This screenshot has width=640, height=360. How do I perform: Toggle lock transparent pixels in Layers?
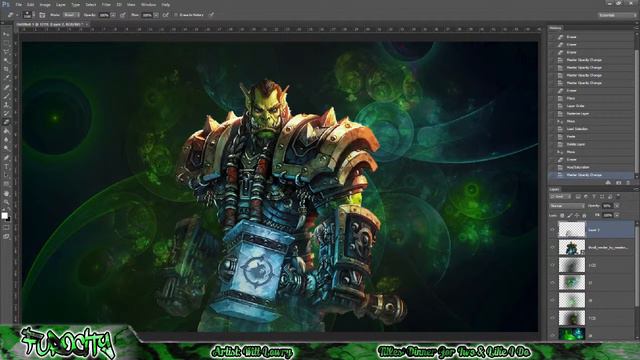click(562, 215)
